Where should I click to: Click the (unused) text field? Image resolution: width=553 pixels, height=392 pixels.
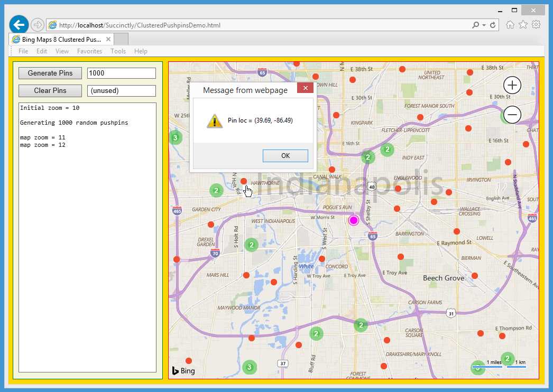(121, 90)
